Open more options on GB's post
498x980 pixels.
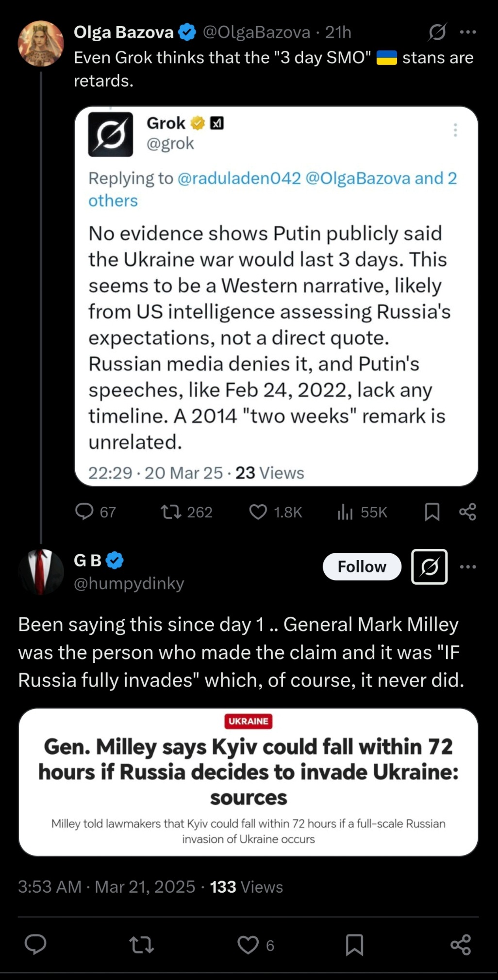pos(467,566)
